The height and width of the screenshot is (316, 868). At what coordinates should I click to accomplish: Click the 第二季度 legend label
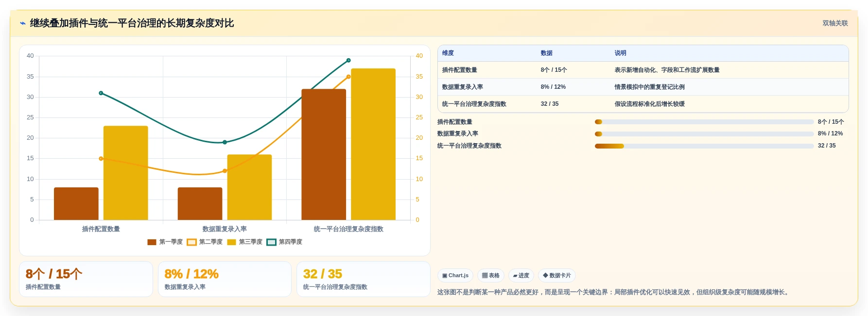click(211, 242)
